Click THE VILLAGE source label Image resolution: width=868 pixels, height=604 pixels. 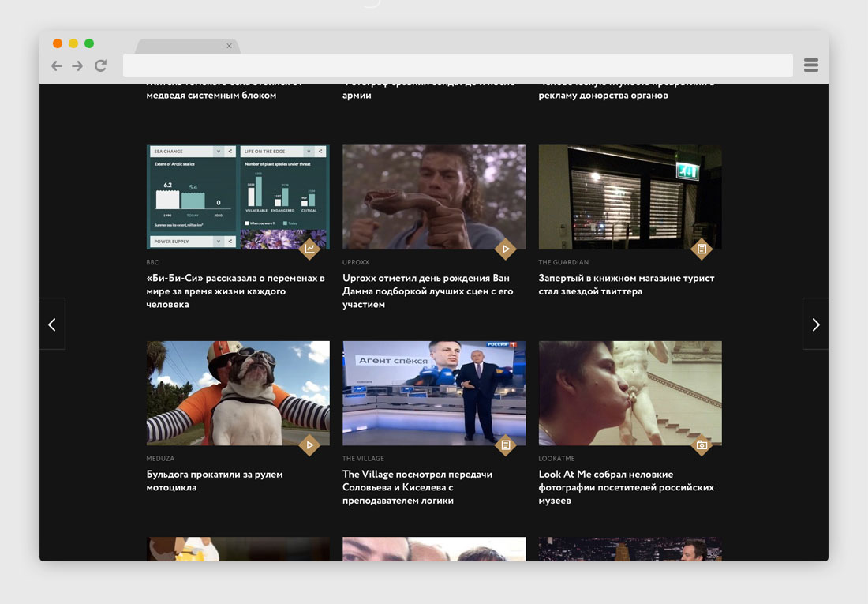(363, 458)
